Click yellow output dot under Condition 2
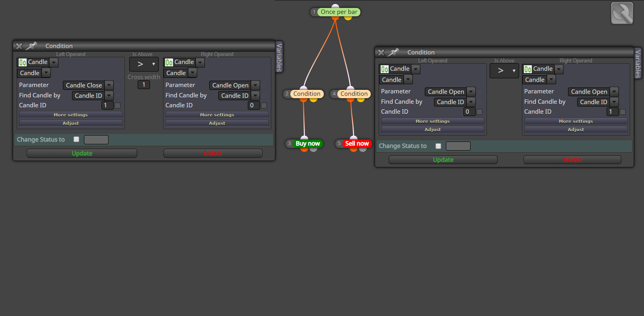This screenshot has height=316, width=644. (x=313, y=100)
